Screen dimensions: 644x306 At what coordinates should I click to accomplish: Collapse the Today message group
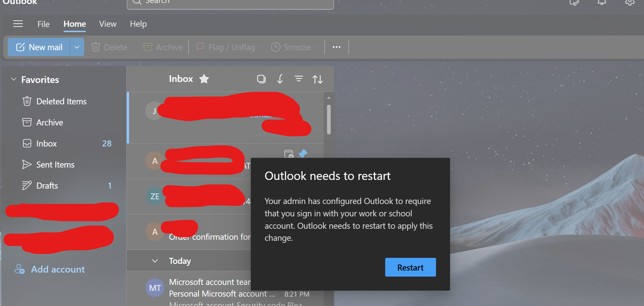(155, 261)
